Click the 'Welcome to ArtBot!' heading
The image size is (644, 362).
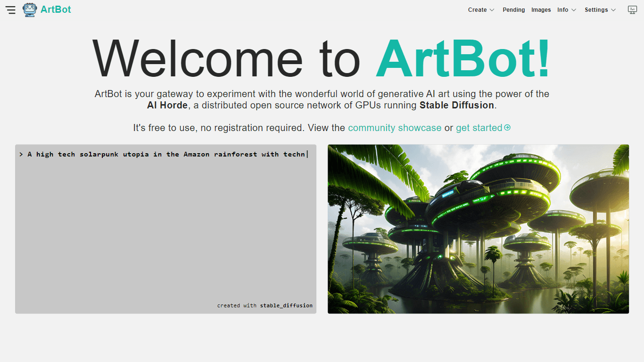coord(322,58)
